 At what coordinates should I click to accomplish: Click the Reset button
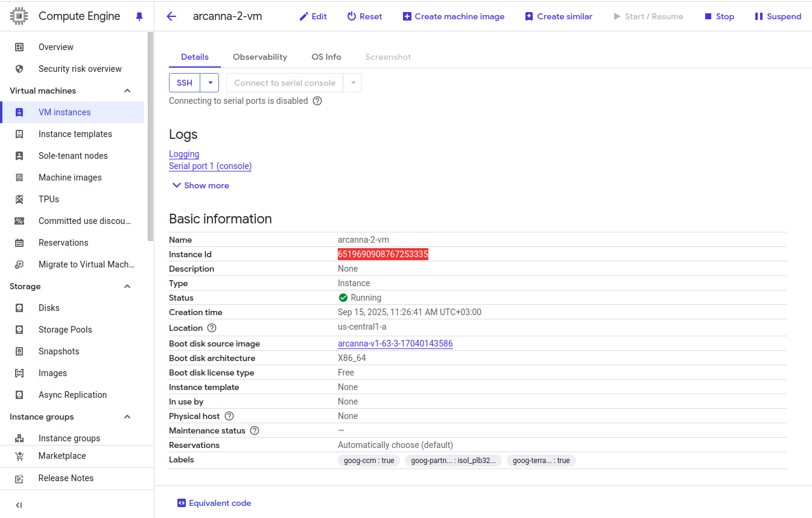pyautogui.click(x=364, y=16)
